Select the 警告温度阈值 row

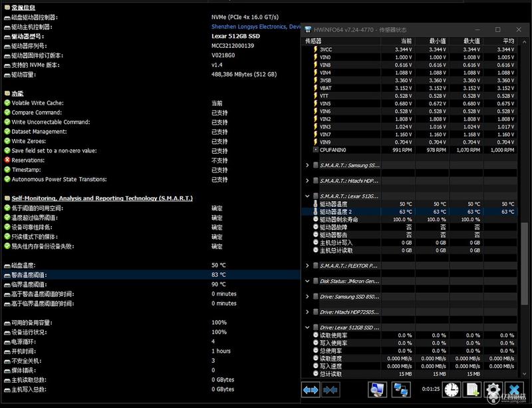click(x=151, y=275)
